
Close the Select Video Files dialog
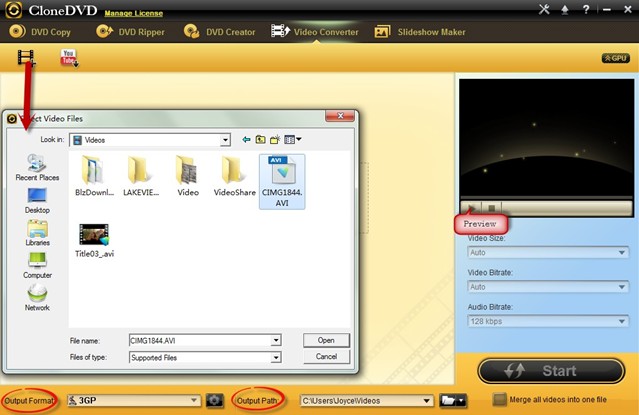pos(340,116)
